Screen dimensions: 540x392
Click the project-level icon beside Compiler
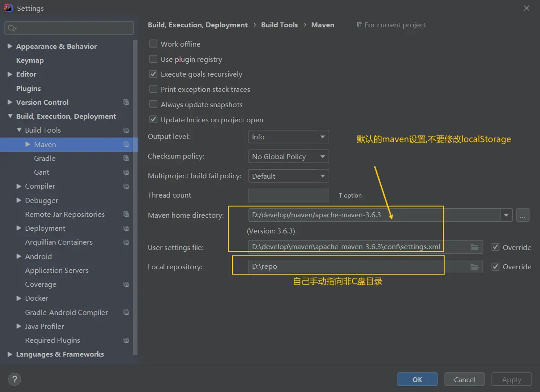click(126, 186)
